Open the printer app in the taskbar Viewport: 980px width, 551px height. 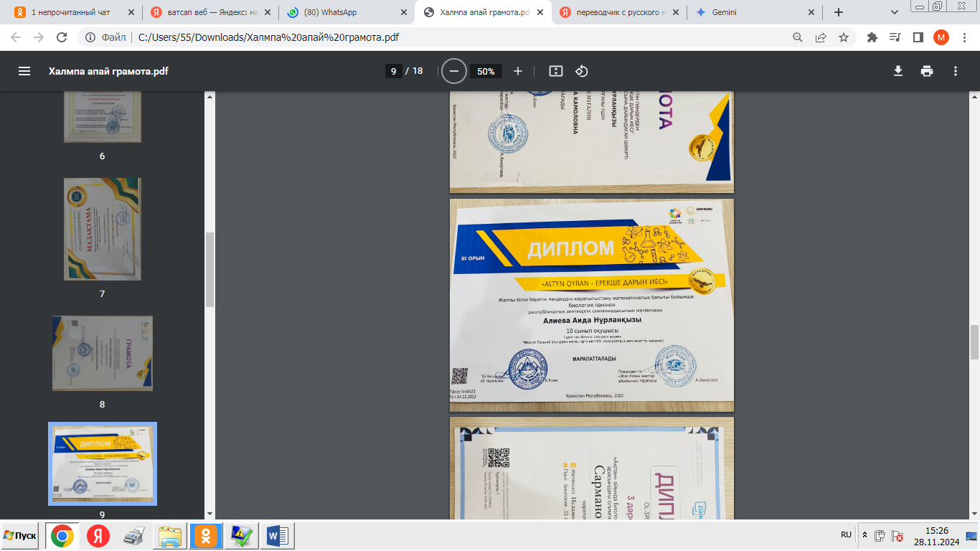134,536
